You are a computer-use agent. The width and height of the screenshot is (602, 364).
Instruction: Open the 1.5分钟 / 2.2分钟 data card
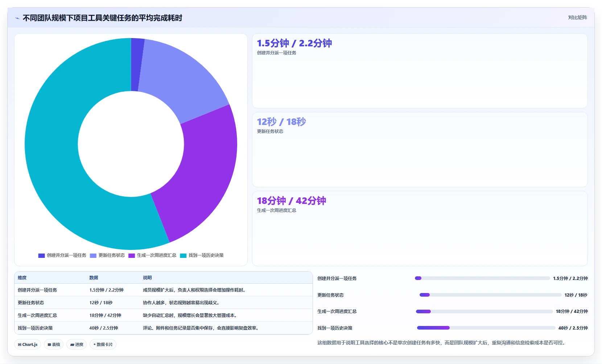(420, 71)
